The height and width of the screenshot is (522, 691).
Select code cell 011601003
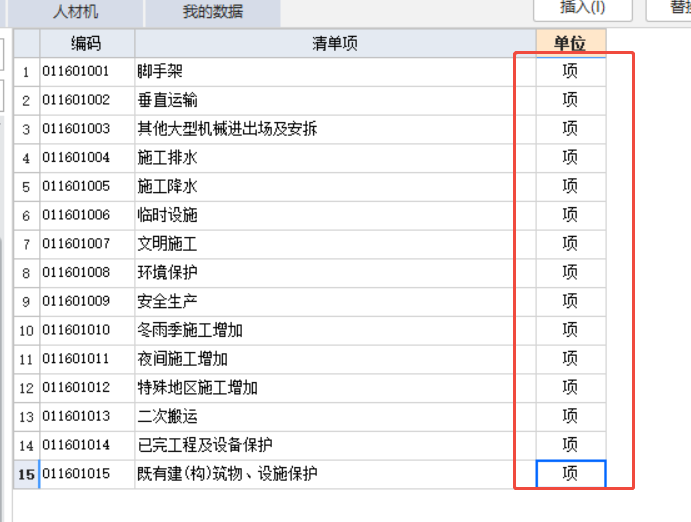pos(87,129)
